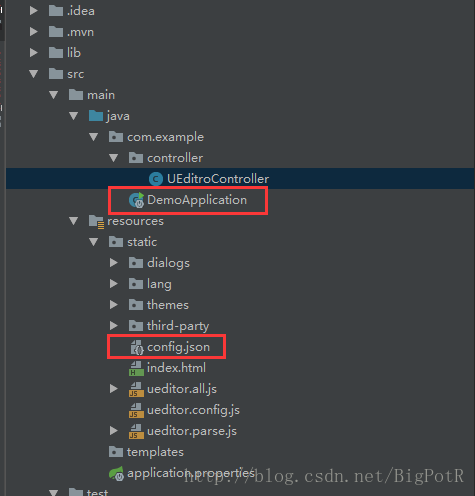Screen dimensions: 475x496
Task: Click the main folder icon
Action: point(76,95)
